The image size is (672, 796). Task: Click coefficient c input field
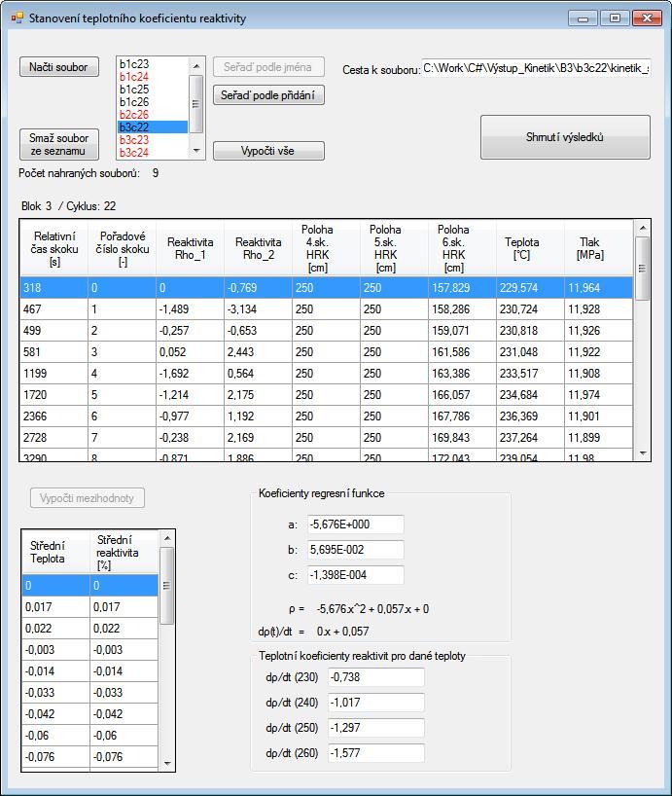click(356, 575)
